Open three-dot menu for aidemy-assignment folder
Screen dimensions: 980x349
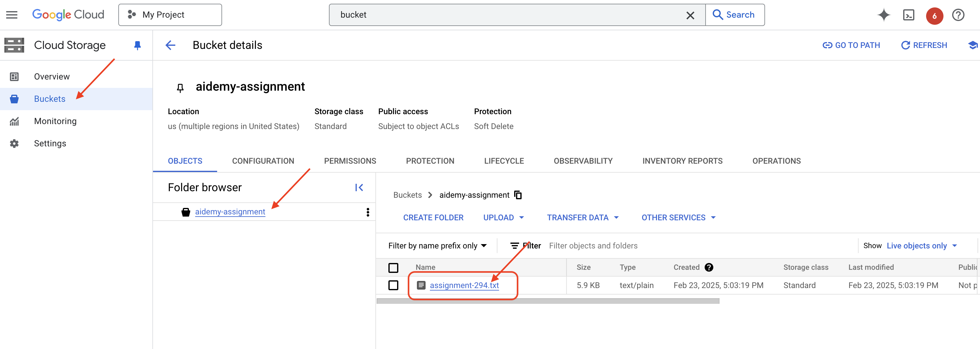(x=367, y=212)
